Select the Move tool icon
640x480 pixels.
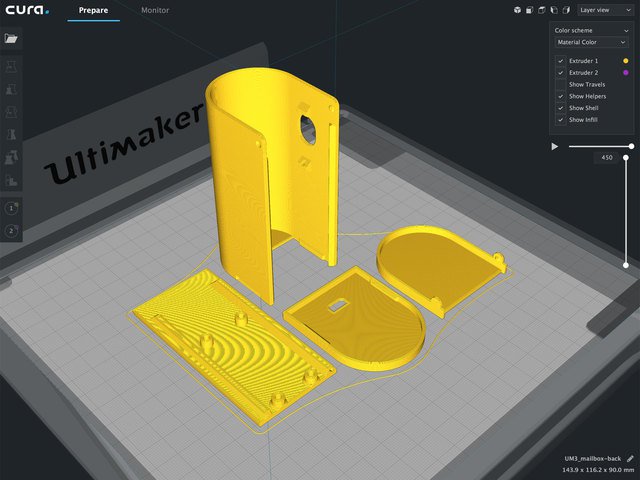[x=11, y=65]
